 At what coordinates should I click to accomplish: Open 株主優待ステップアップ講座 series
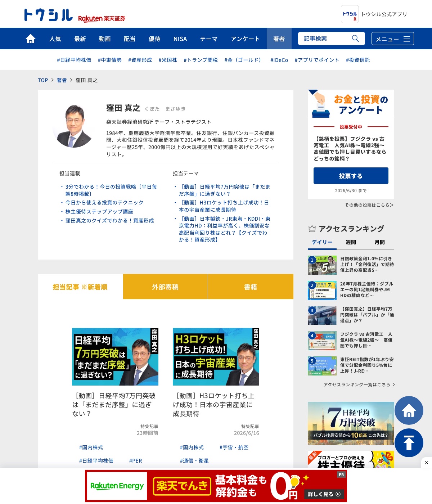click(99, 212)
